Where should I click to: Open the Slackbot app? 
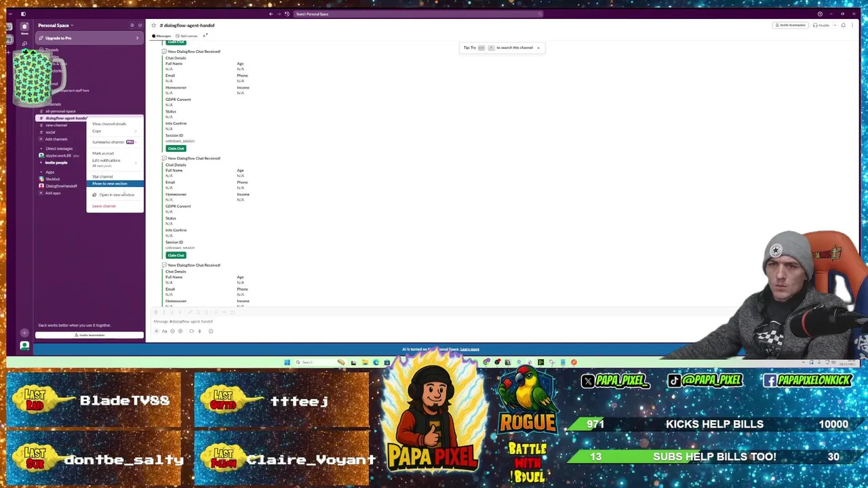pyautogui.click(x=52, y=179)
